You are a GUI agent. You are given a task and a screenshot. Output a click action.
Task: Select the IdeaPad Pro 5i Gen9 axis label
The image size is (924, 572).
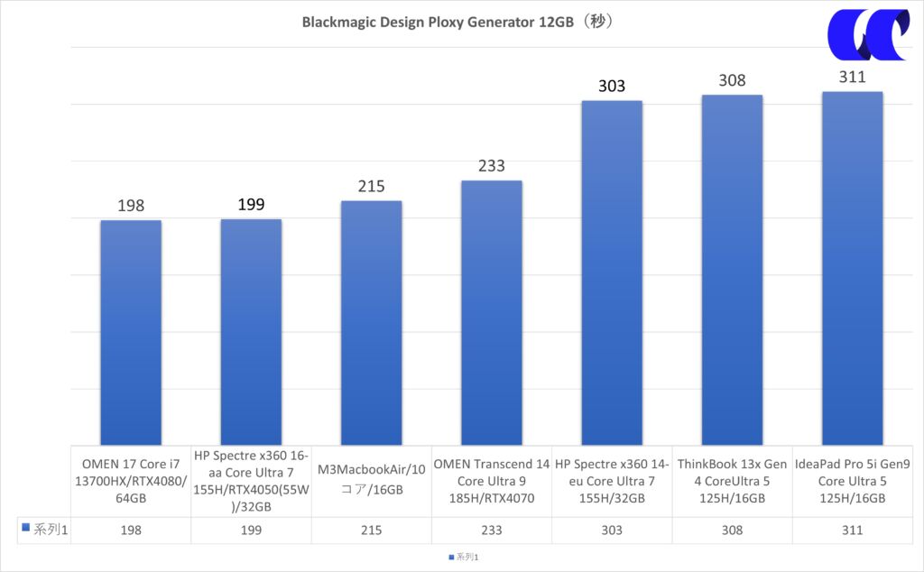coord(852,481)
